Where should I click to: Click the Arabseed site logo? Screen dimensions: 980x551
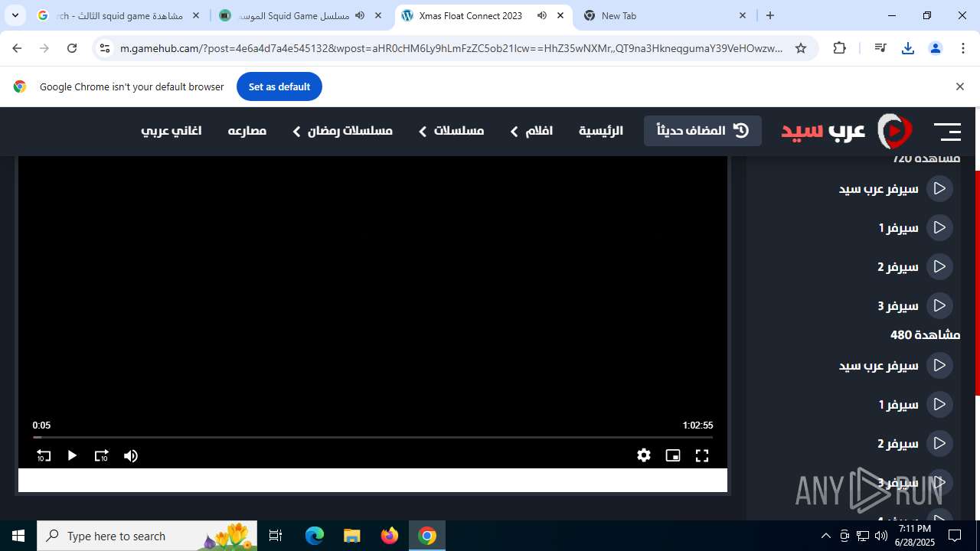(846, 131)
